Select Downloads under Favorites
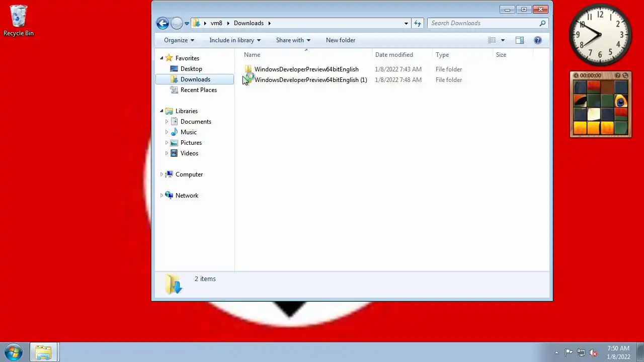This screenshot has width=644, height=362. tap(195, 79)
